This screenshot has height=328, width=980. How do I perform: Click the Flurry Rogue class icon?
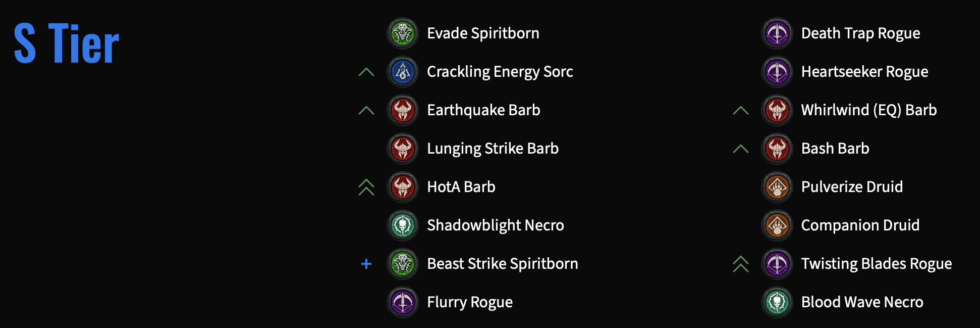coord(403,302)
